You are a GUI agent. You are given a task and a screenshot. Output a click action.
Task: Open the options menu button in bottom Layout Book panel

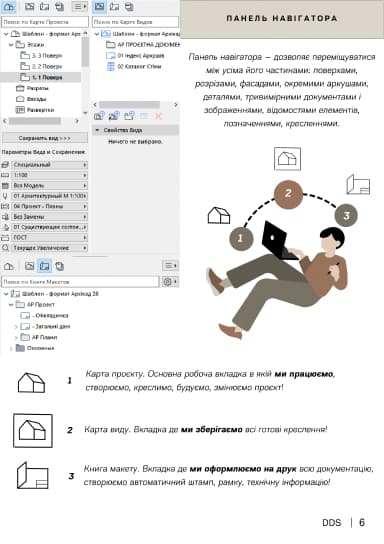point(170,266)
